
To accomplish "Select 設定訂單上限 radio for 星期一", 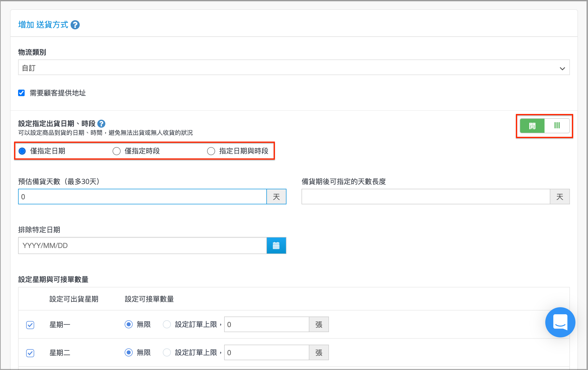I will (167, 324).
